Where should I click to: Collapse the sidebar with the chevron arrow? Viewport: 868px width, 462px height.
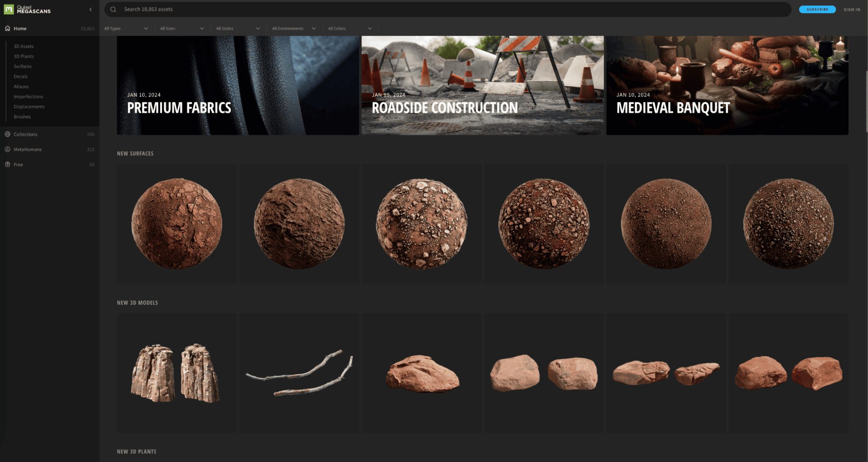coord(90,9)
